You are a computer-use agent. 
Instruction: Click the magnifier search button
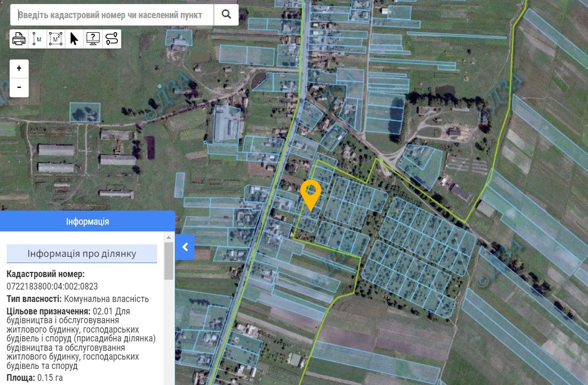pos(226,15)
